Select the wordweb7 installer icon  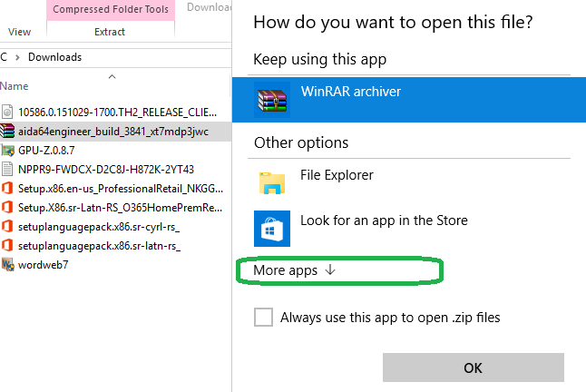point(7,265)
